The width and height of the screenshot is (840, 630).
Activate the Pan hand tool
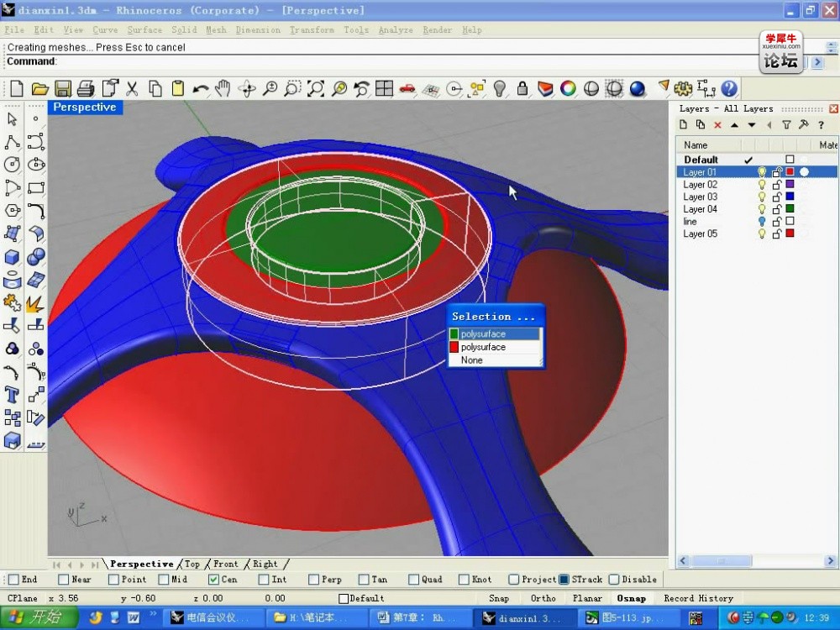(223, 88)
